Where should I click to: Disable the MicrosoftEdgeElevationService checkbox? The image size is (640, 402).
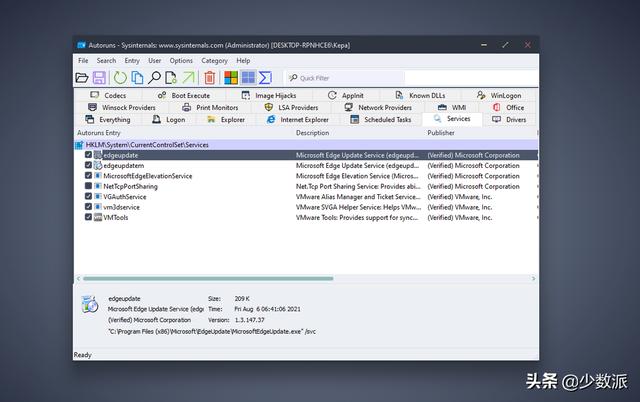(x=88, y=175)
